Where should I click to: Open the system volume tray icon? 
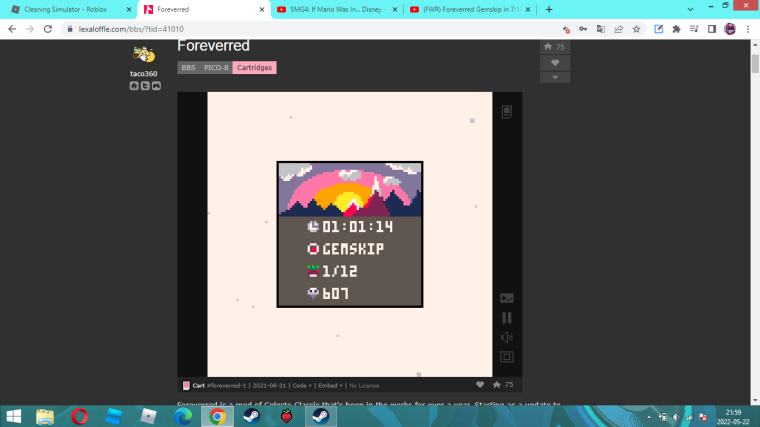click(x=676, y=417)
